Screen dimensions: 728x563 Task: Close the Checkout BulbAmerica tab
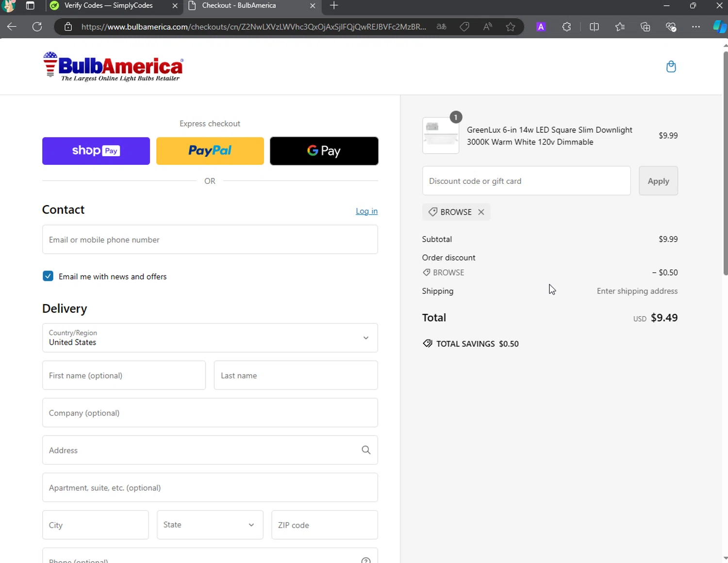pyautogui.click(x=313, y=6)
